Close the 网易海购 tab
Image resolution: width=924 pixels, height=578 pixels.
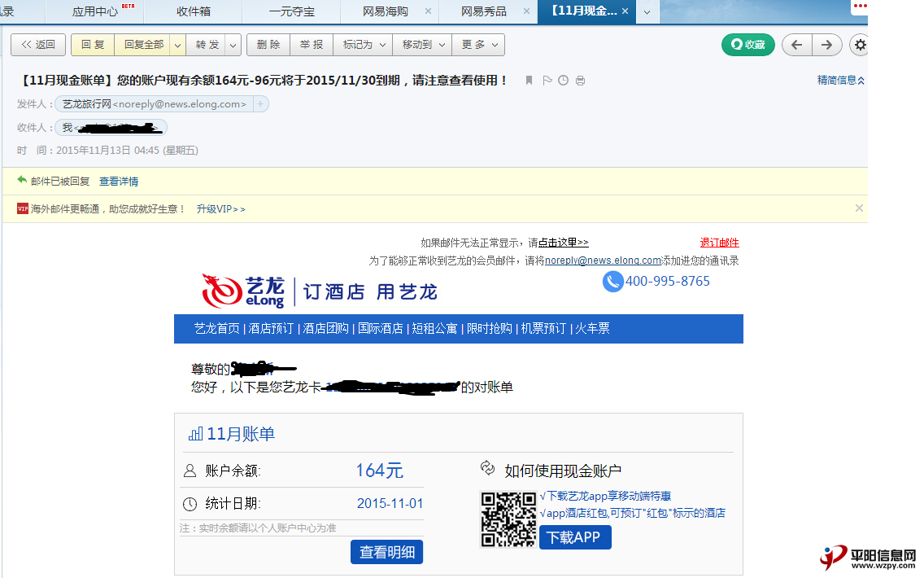tap(429, 11)
